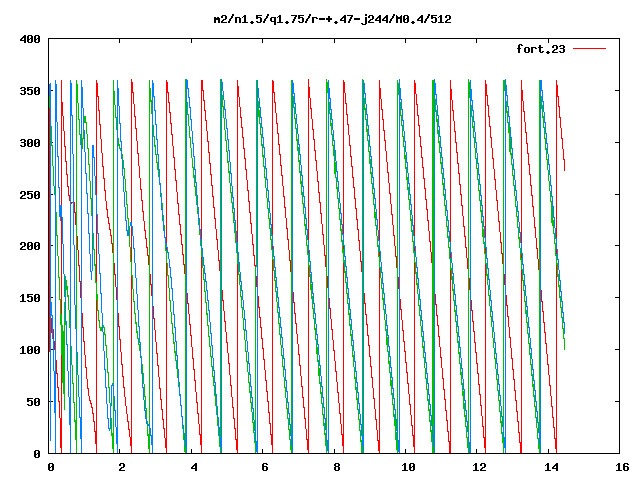
Task: Click x-axis label 8
Action: [337, 467]
